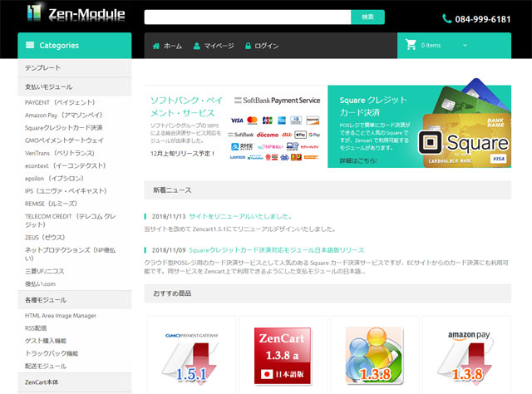Click the 084-999-6181 phone number
The image size is (532, 394).
(483, 19)
